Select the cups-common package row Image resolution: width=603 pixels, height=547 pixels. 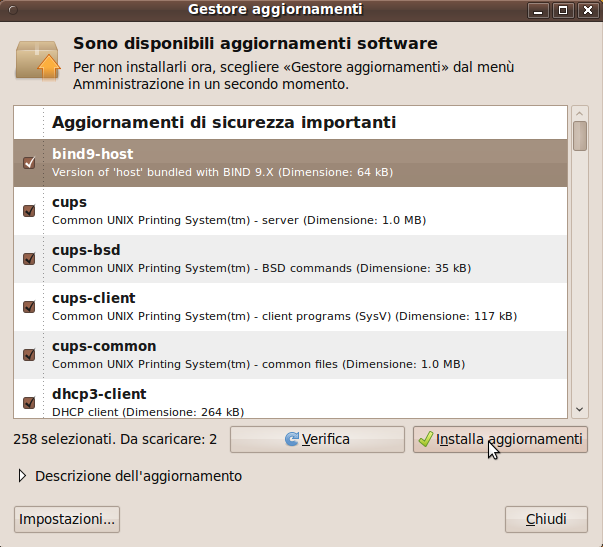[290, 355]
